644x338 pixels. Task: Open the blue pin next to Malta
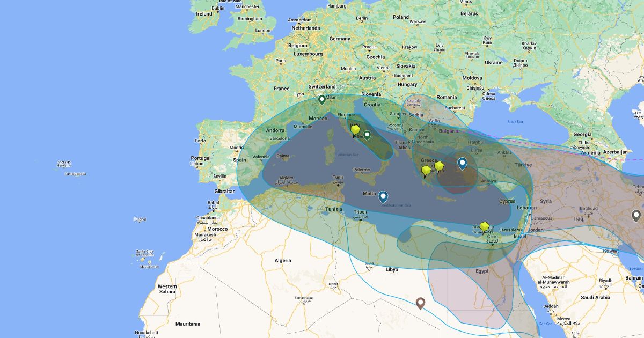(383, 197)
